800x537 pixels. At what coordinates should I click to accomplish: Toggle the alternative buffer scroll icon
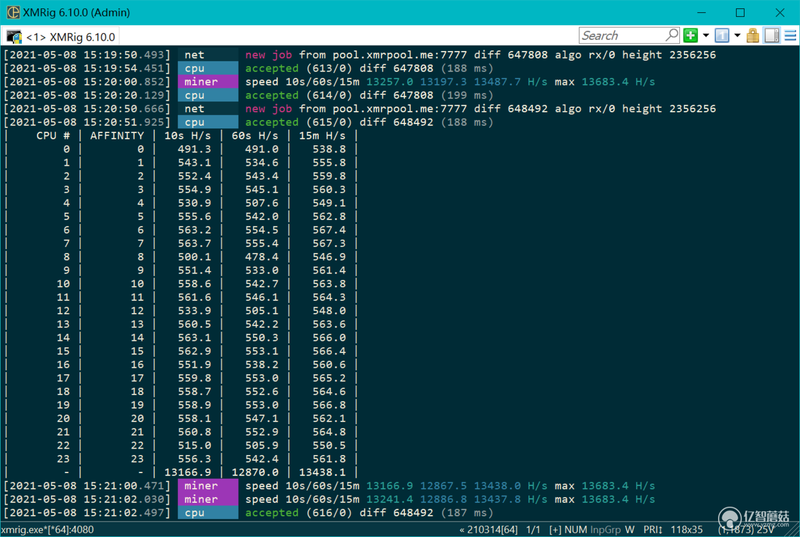pos(772,35)
